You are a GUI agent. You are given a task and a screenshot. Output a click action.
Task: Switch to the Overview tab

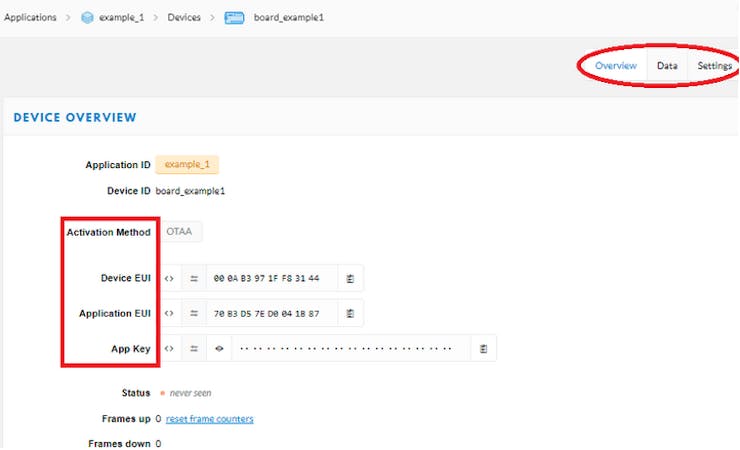pyautogui.click(x=616, y=66)
